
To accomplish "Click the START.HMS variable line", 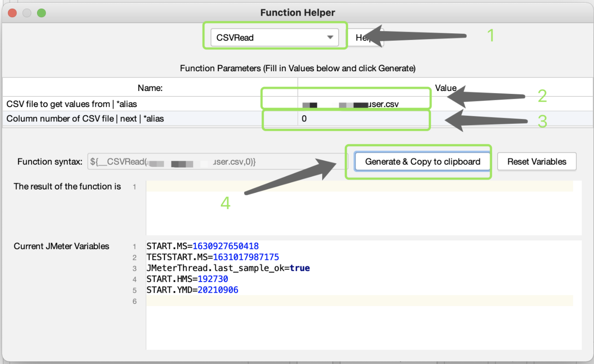I will (x=187, y=279).
